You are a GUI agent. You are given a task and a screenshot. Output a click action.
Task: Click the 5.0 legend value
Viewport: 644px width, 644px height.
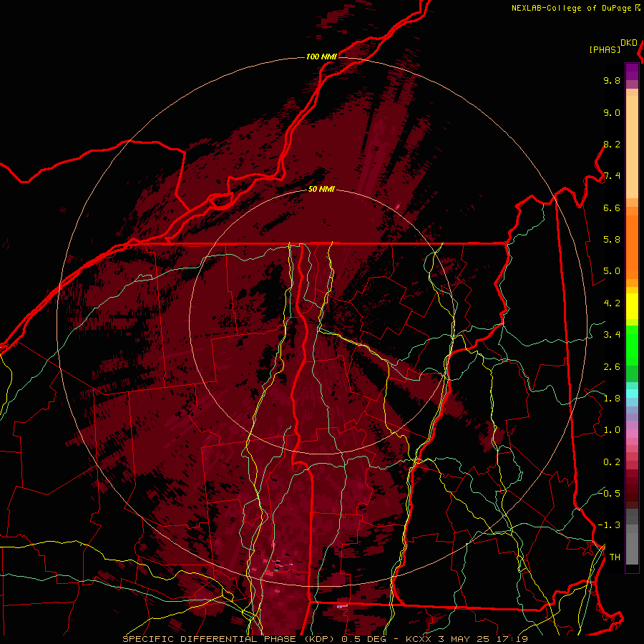pos(612,271)
